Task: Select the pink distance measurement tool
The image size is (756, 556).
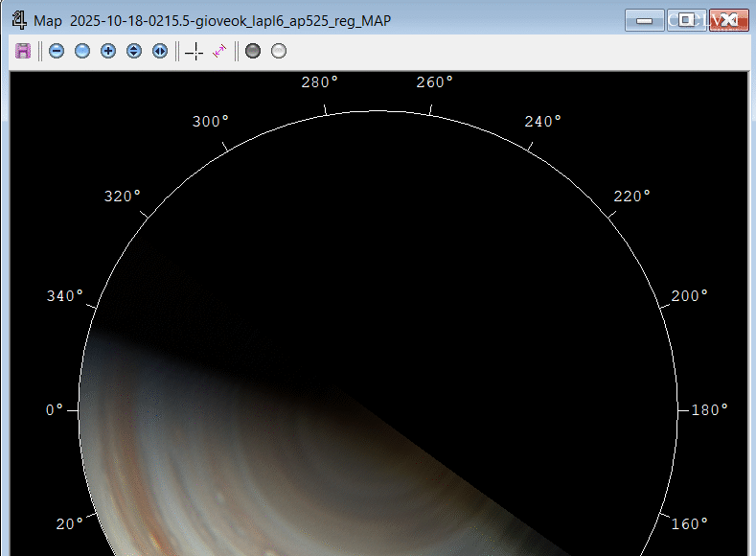Action: tap(219, 51)
